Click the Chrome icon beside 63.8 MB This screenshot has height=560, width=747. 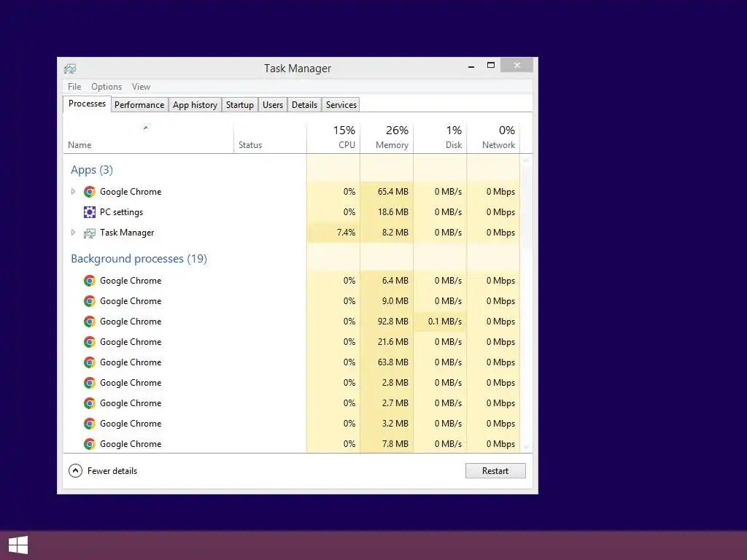point(89,363)
